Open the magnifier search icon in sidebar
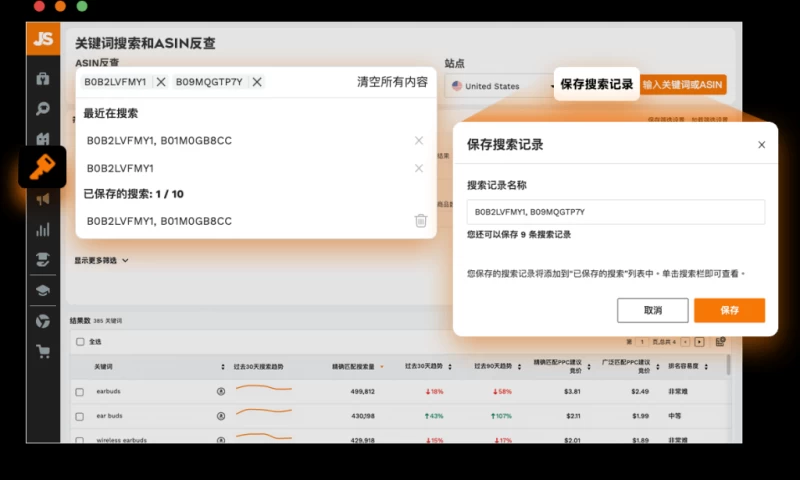The image size is (800, 480). point(43,109)
